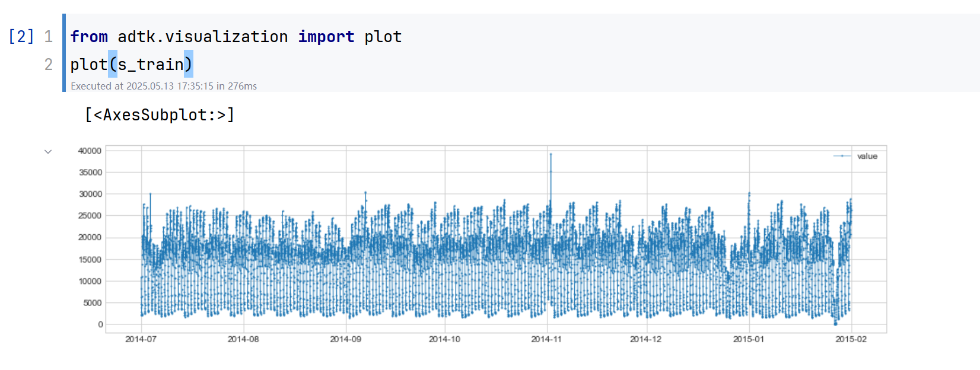Click the 40000 y-axis label
Screen dimensions: 980x370
90,151
